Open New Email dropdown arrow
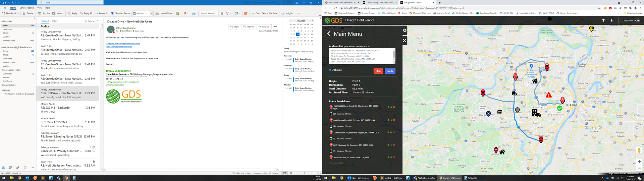 (x=18, y=13)
